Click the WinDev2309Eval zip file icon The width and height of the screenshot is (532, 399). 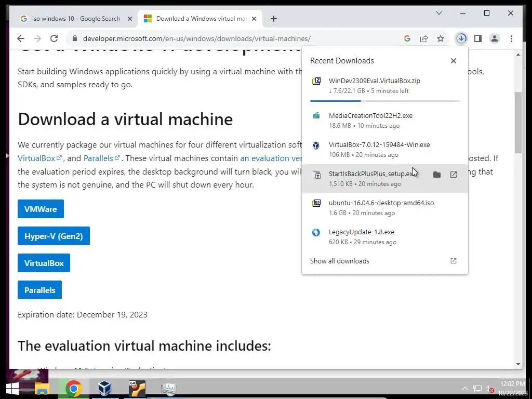tap(316, 81)
